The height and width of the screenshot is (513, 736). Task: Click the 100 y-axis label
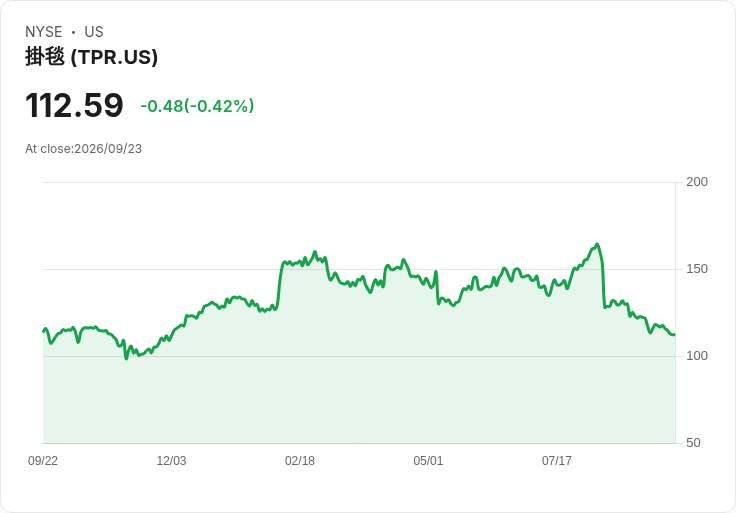(x=697, y=356)
